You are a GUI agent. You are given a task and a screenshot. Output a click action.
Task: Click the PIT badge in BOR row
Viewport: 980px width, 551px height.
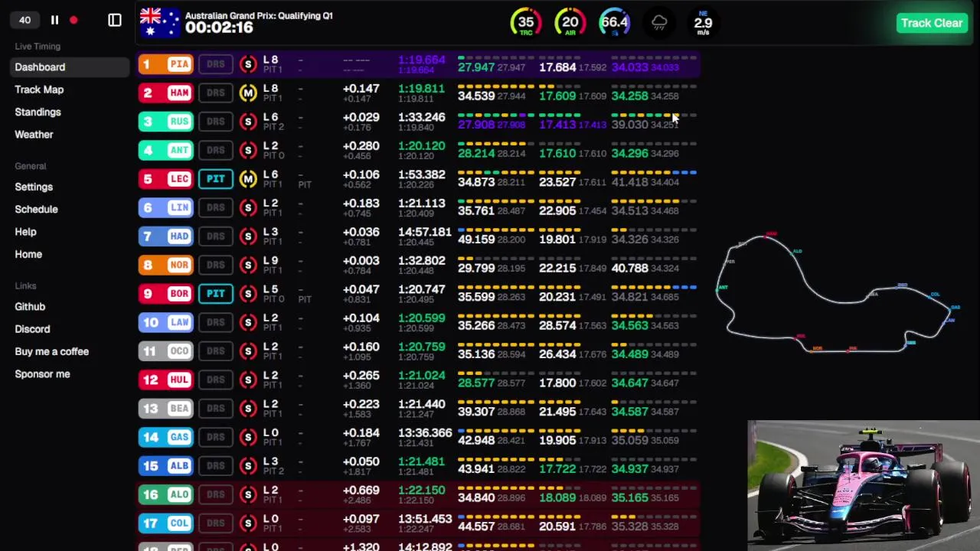click(x=215, y=294)
